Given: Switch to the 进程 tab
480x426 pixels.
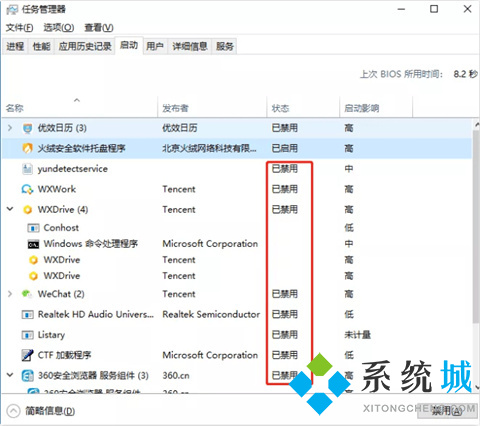Looking at the screenshot, I should (15, 46).
